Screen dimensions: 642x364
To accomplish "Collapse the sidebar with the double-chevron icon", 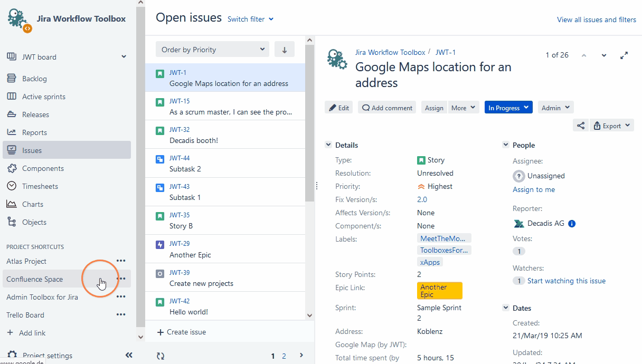I will click(129, 355).
